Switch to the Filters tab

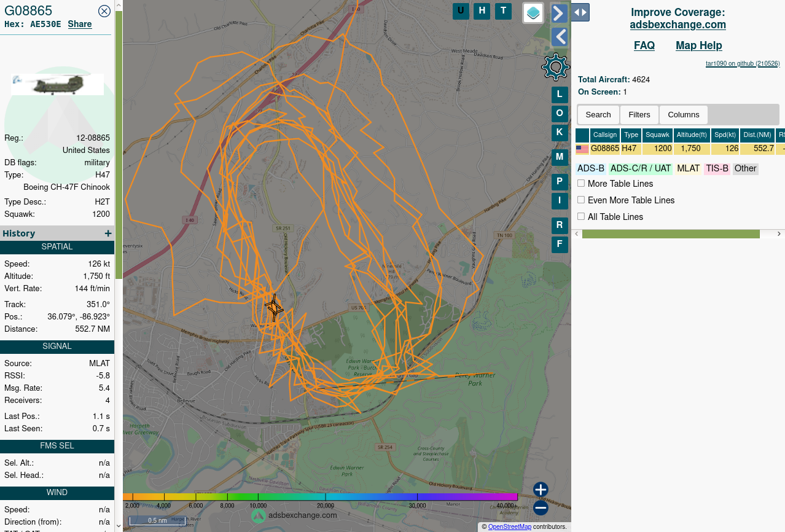639,115
